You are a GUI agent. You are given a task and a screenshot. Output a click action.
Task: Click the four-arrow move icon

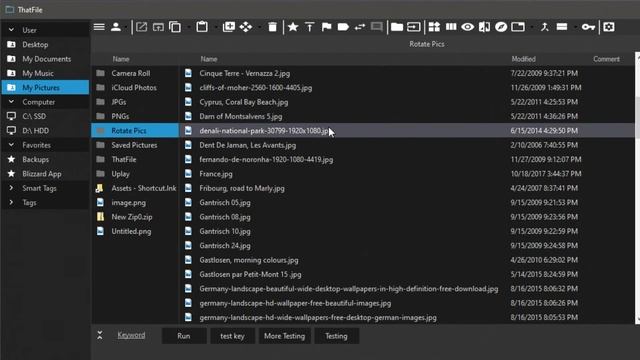pos(246,27)
